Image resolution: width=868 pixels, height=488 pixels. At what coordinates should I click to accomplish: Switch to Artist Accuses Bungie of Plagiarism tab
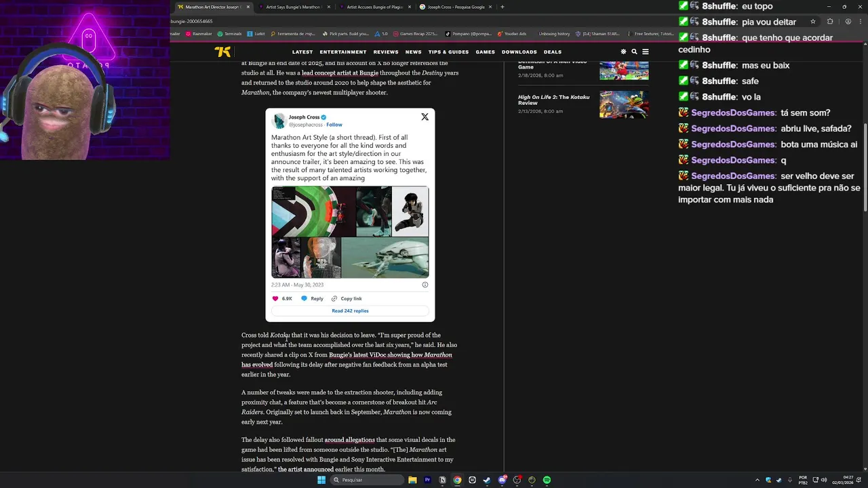pos(374,7)
